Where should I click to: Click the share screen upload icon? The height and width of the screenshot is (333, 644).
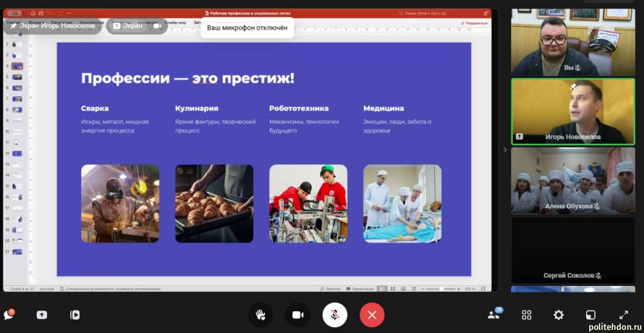pos(42,315)
